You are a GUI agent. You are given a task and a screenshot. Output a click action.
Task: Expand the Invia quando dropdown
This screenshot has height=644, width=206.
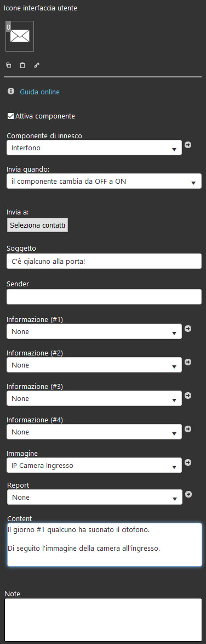(104, 181)
